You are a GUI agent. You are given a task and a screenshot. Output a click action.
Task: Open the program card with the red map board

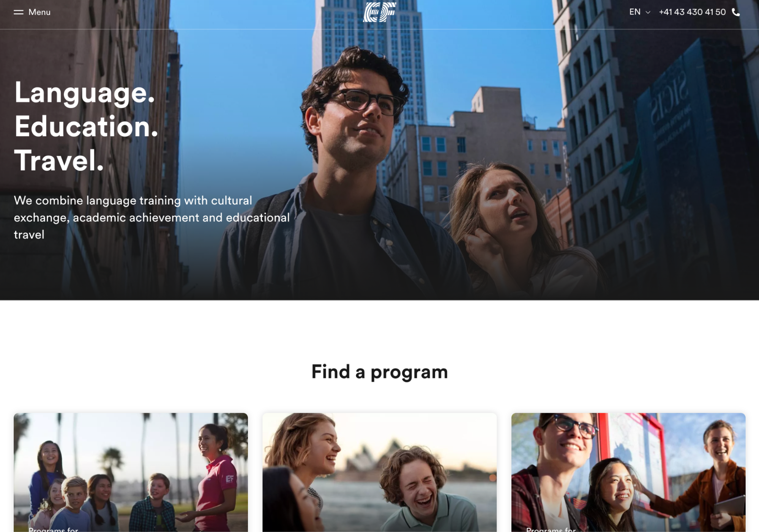[x=628, y=472]
